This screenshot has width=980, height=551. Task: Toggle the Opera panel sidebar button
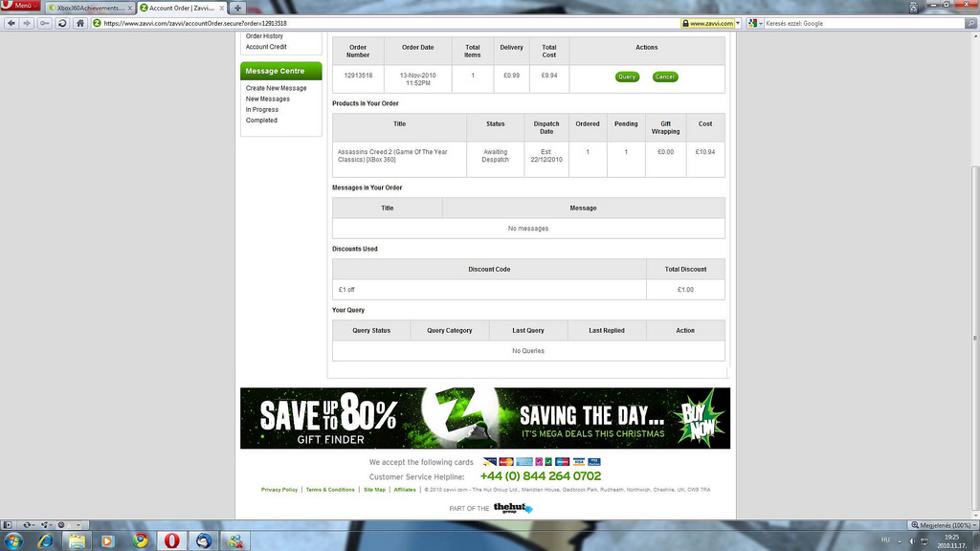tap(8, 525)
